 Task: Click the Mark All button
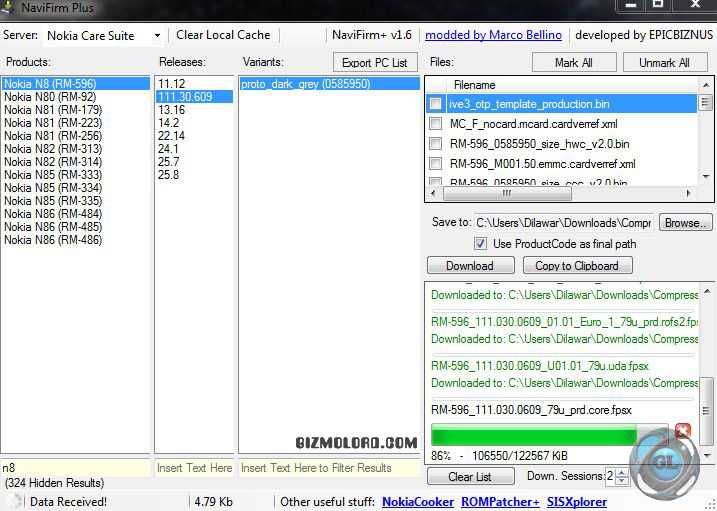(574, 63)
